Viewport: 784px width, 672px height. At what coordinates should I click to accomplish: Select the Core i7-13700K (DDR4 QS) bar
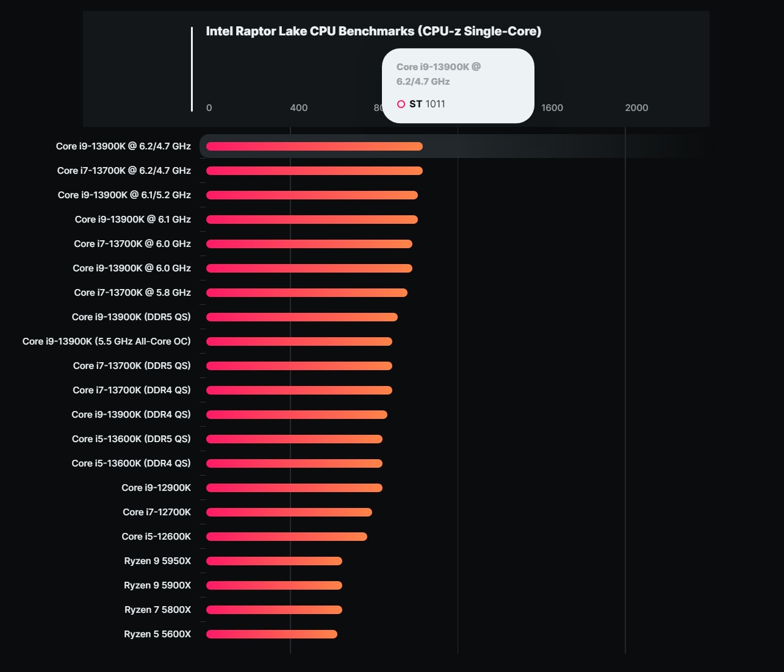pos(299,390)
